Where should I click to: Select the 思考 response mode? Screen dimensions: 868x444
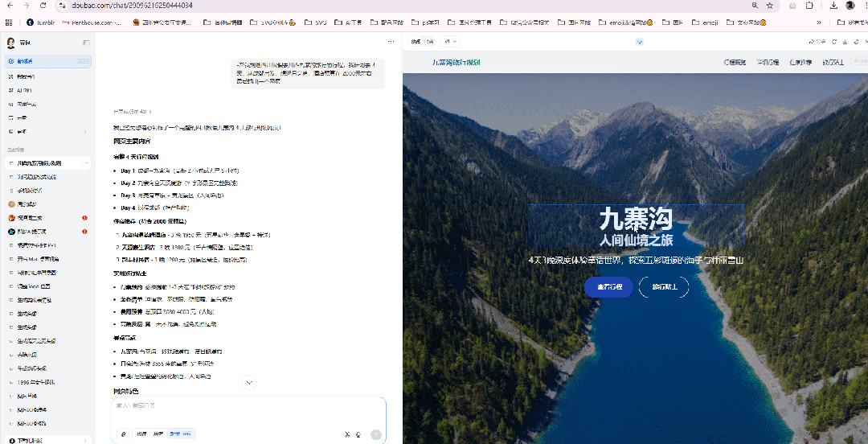coord(158,434)
